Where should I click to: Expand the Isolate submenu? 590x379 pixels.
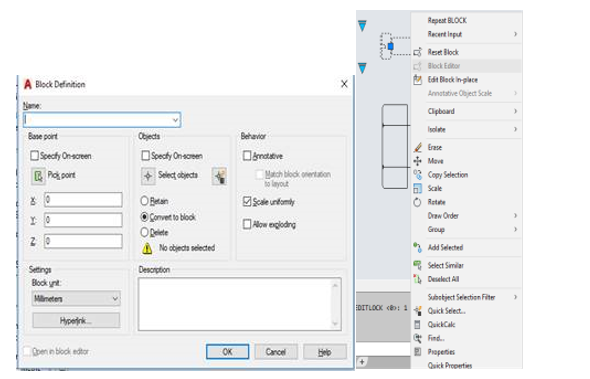(x=515, y=129)
